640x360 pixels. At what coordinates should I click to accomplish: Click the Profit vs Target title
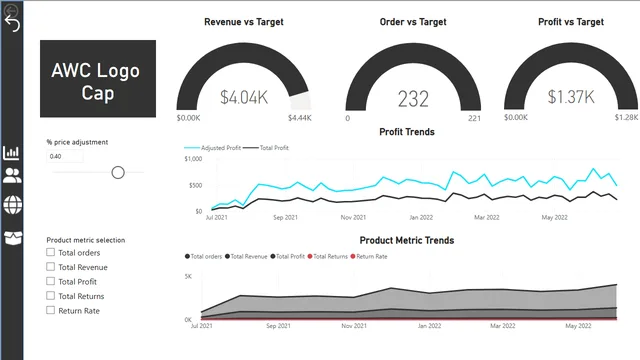(x=571, y=22)
